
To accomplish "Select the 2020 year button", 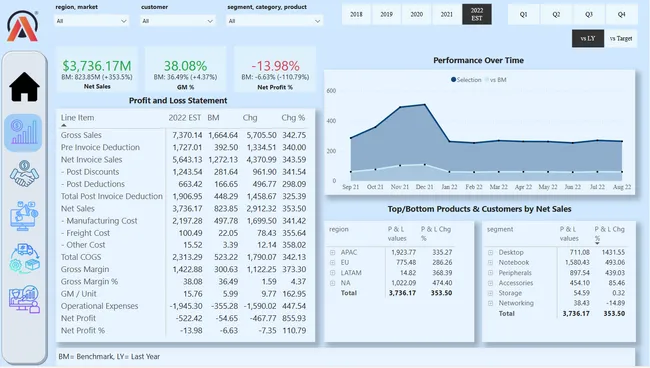I will (417, 14).
